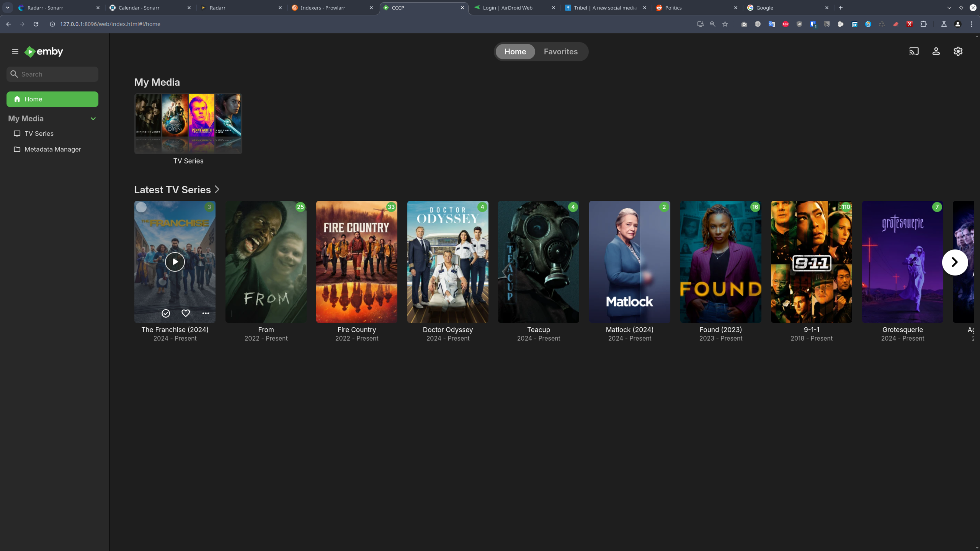980x551 pixels.
Task: Collapse the My Media sidebar section
Action: (93, 119)
